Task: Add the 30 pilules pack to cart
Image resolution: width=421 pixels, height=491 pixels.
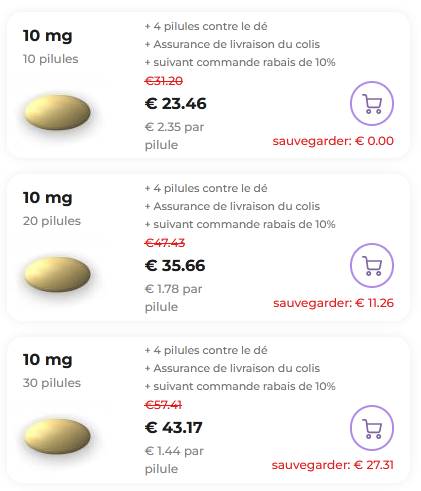Action: (x=372, y=428)
